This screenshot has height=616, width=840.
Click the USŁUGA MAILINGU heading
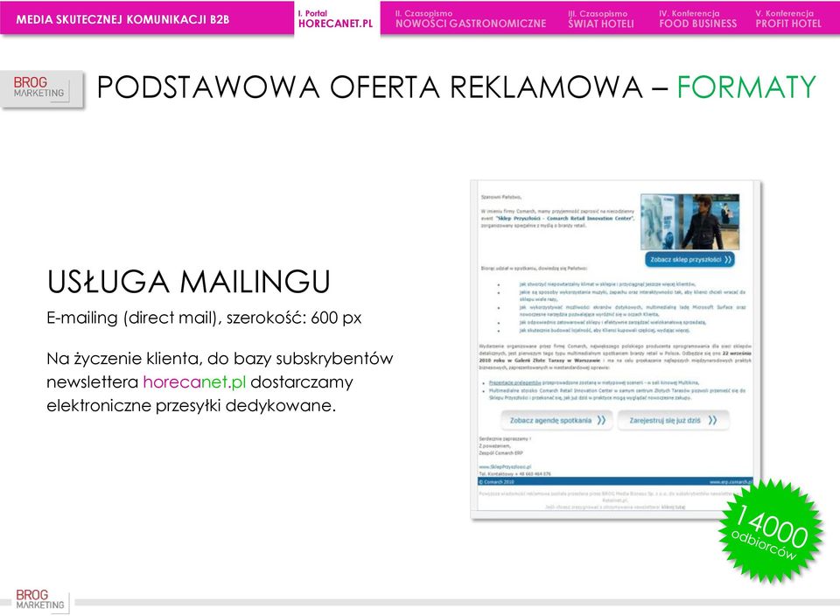coord(189,282)
